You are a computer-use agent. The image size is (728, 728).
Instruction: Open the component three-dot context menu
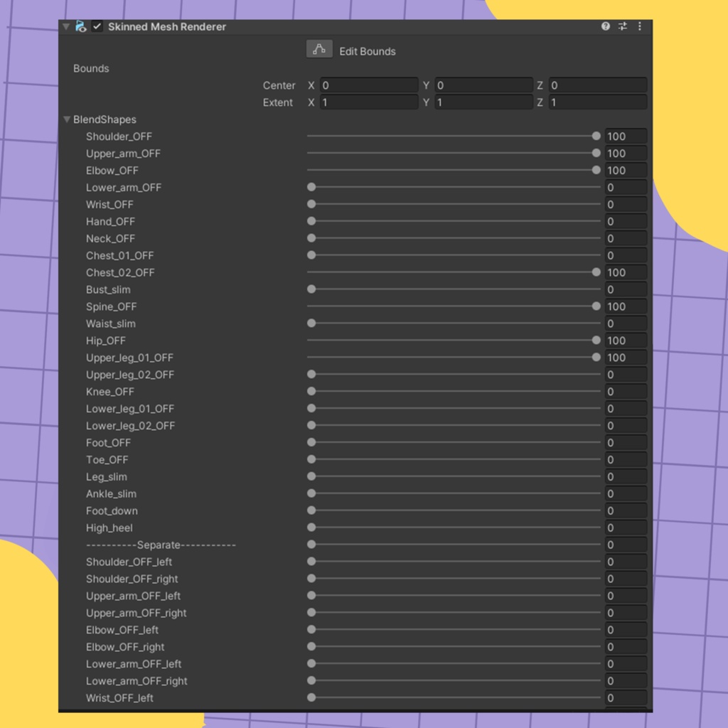640,26
